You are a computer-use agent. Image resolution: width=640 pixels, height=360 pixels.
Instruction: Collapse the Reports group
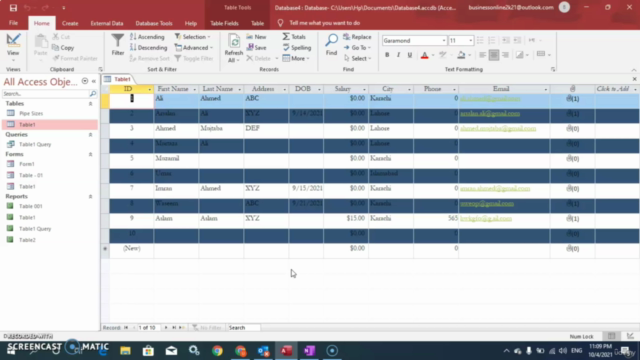(x=91, y=197)
